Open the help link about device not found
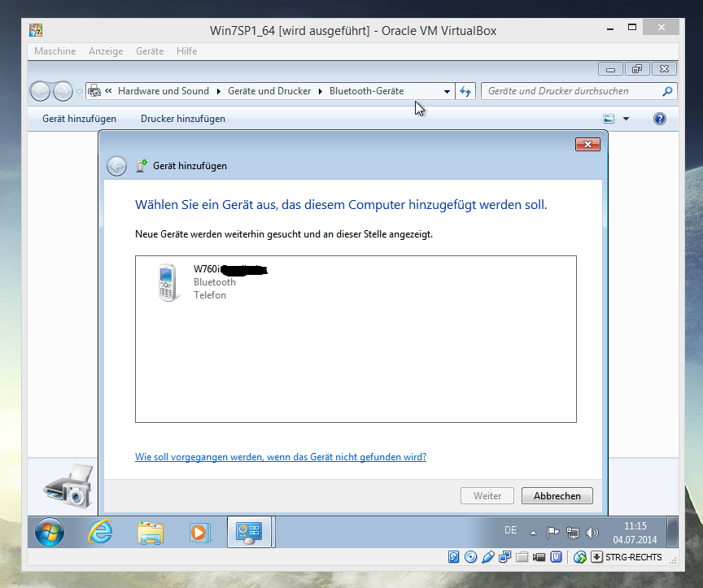 [281, 457]
